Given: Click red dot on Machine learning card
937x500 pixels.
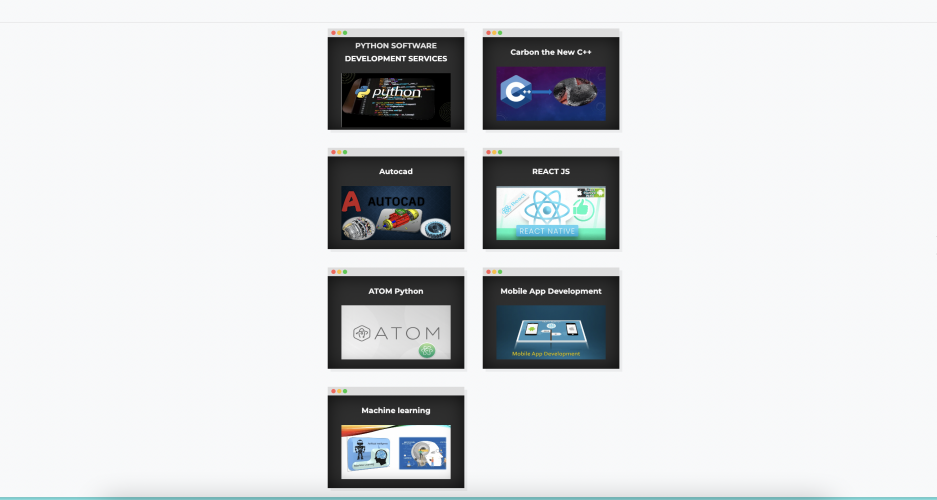Looking at the screenshot, I should pyautogui.click(x=333, y=391).
